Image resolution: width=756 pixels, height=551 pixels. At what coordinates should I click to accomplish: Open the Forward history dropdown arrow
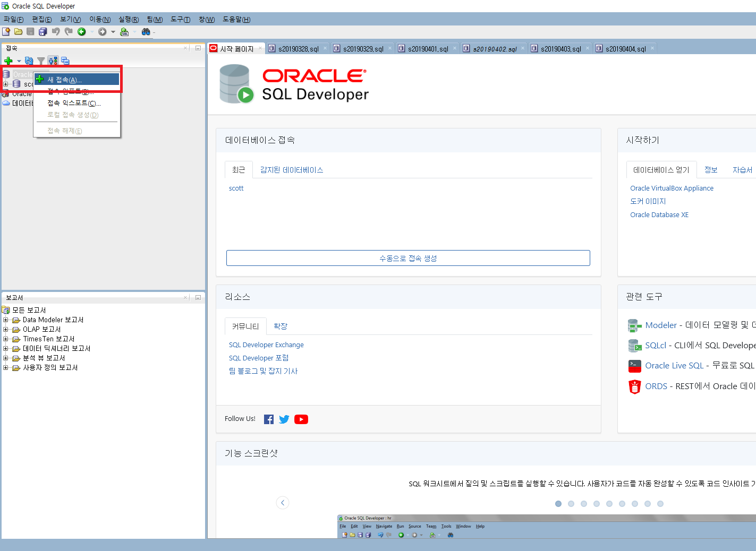click(113, 32)
